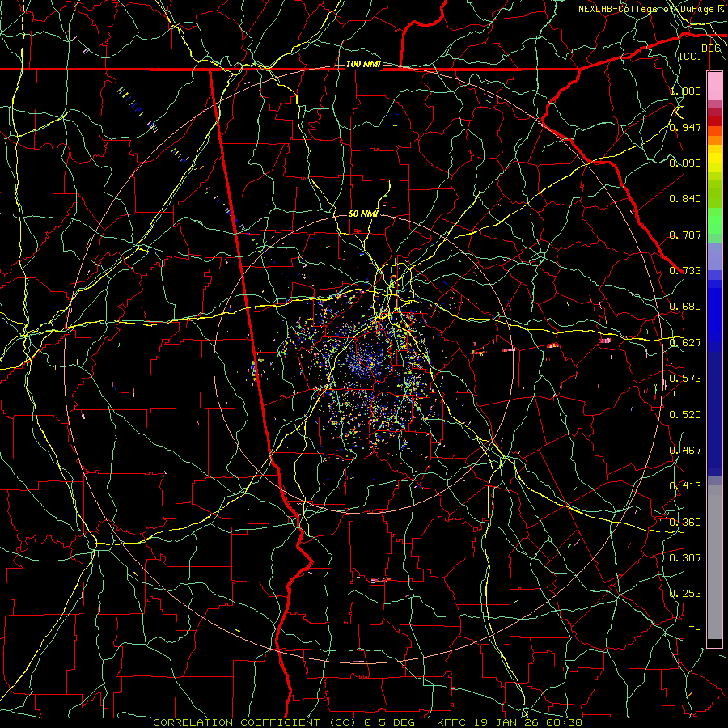Click the DCC label above the color scale
Viewport: 728px width, 728px height.
pos(711,49)
